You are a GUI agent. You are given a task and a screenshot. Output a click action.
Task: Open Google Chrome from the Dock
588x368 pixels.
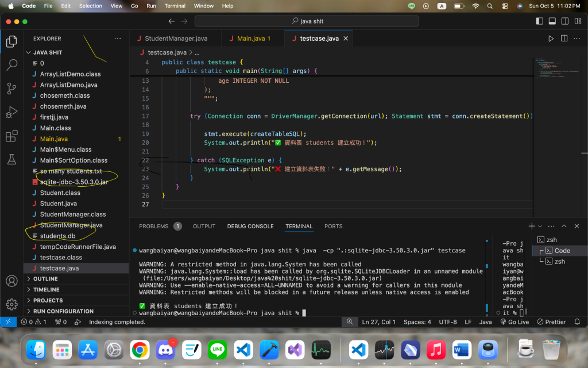click(x=140, y=350)
